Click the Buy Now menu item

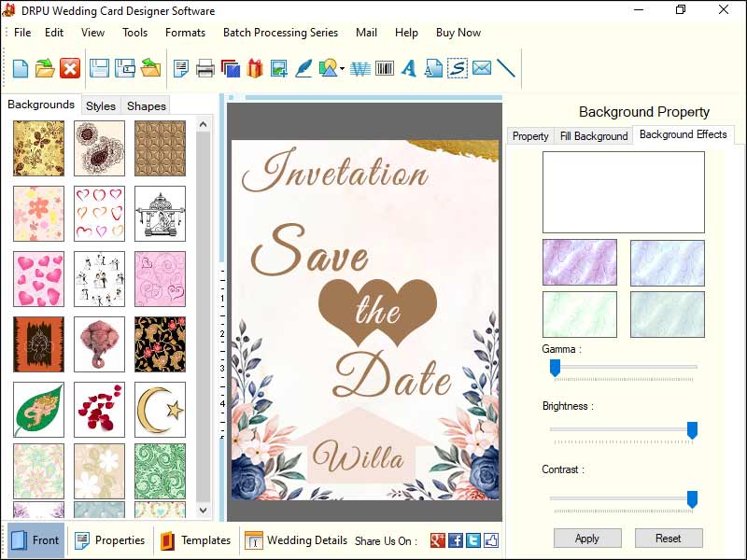[x=458, y=33]
